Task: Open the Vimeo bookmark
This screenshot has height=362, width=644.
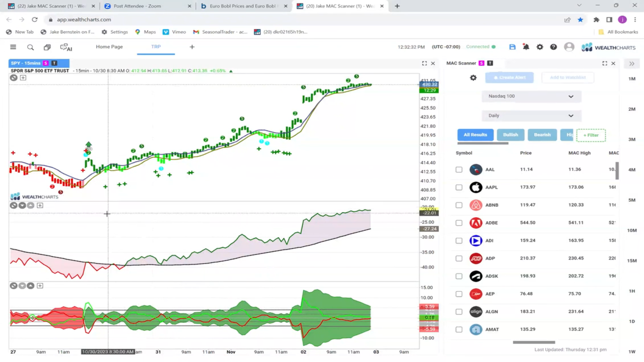Action: coord(174,32)
